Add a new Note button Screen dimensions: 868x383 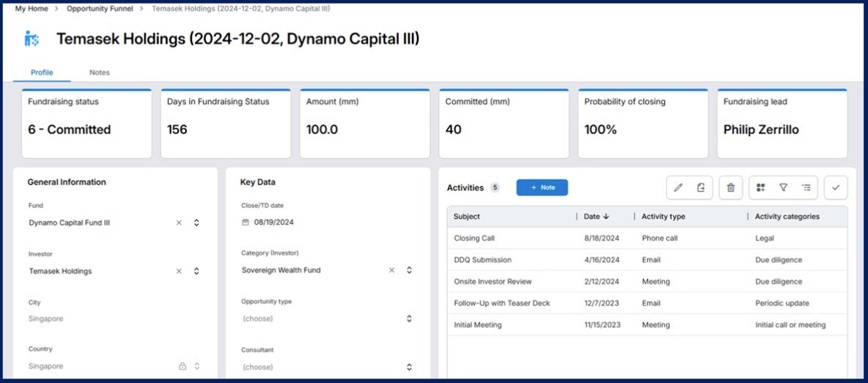pos(542,187)
